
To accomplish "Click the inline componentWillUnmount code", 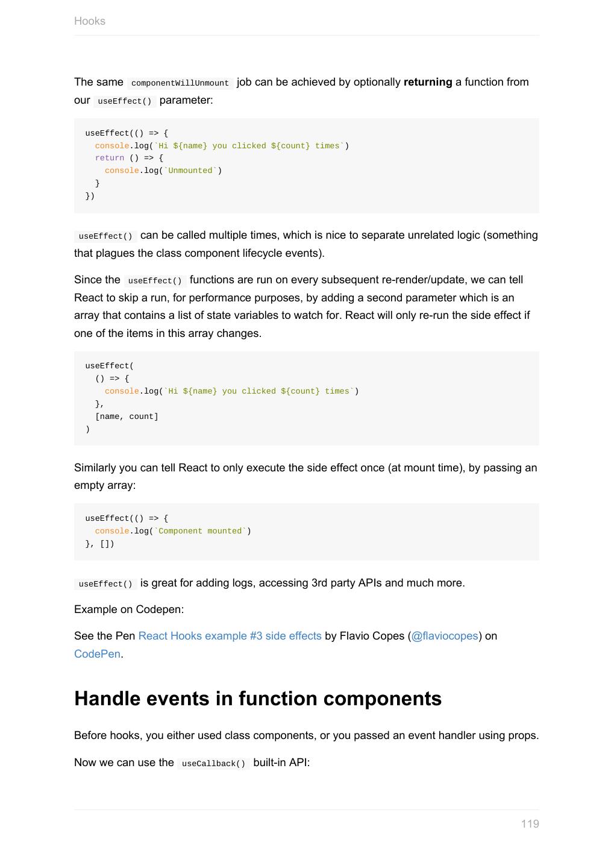I will point(180,83).
